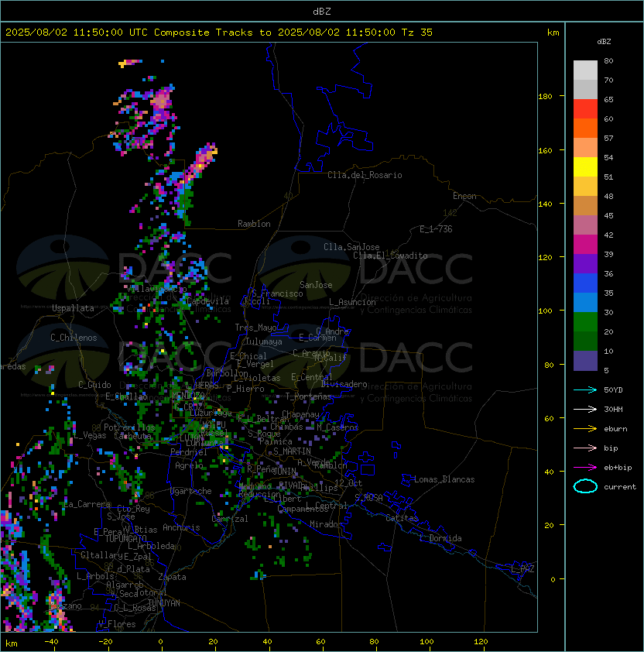Click the 'Uspallata' map label
Screen dimensions: 644x652
(x=73, y=308)
